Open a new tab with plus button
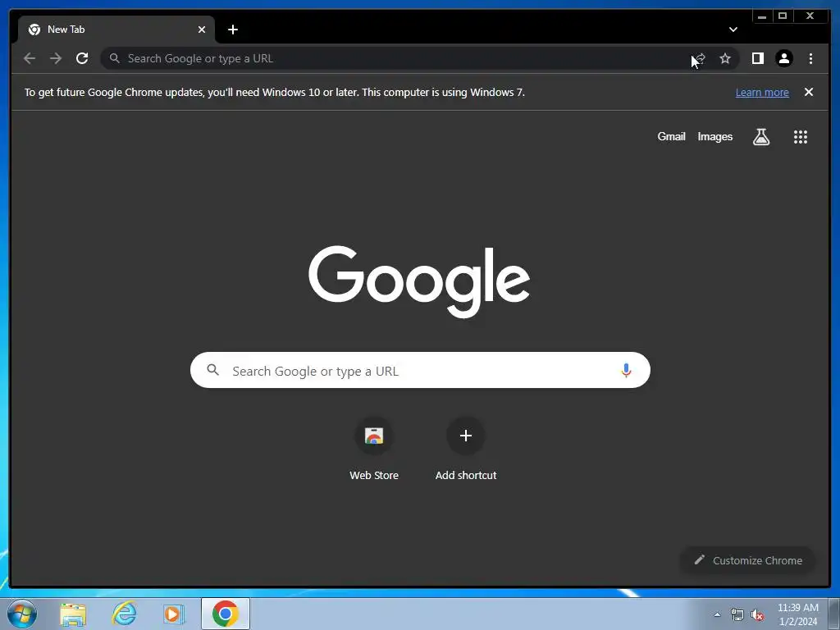The width and height of the screenshot is (840, 630). coord(232,30)
